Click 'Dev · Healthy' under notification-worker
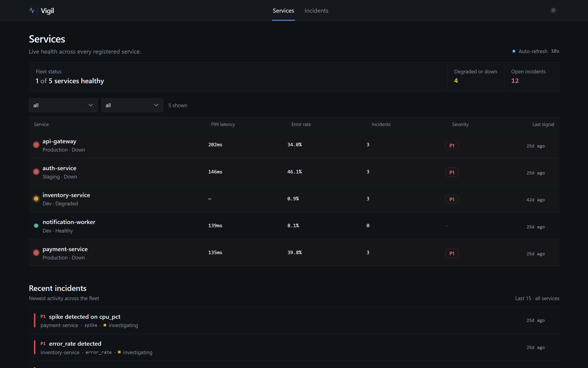 [x=58, y=231]
